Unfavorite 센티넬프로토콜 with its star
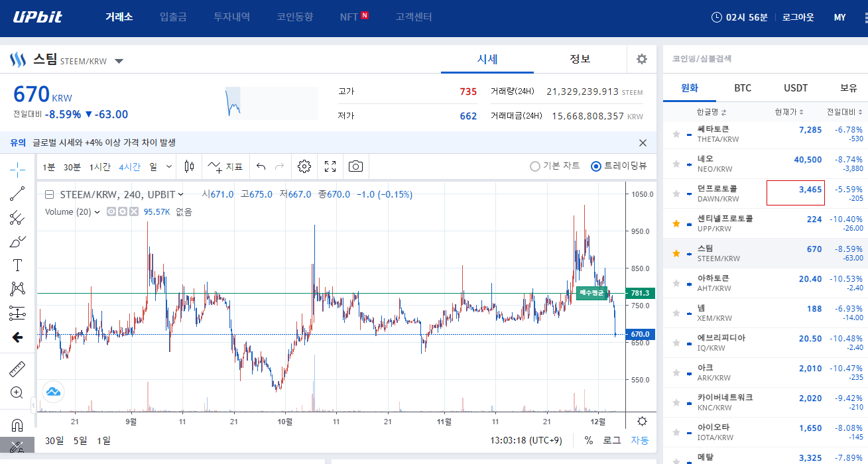 pos(676,223)
